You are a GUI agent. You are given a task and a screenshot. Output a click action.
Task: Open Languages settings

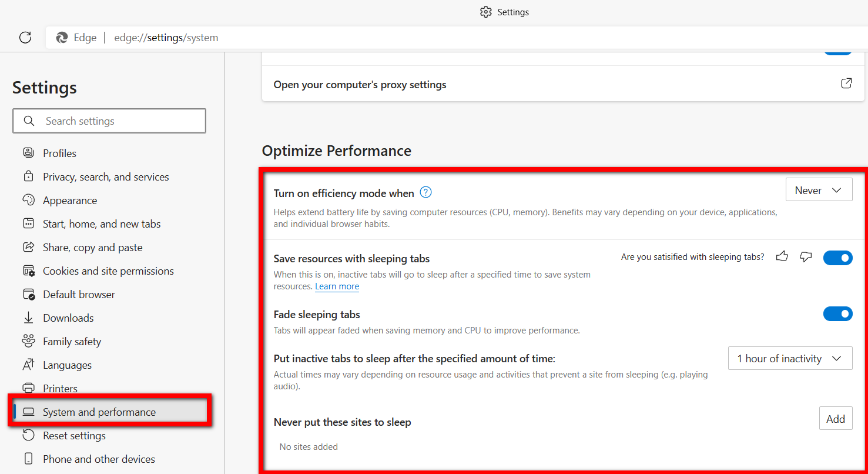68,365
